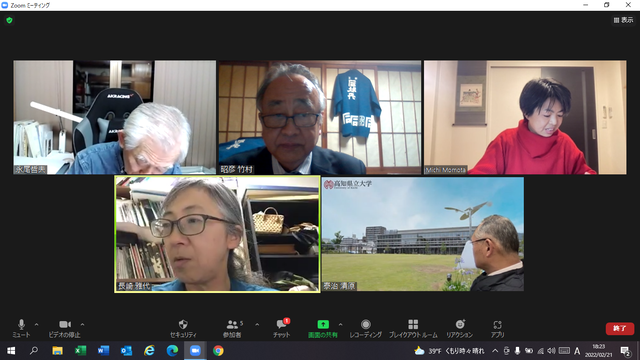Screen dimensions: 640x360
Task: Select 泰治 清原 video tile
Action: pyautogui.click(x=422, y=234)
